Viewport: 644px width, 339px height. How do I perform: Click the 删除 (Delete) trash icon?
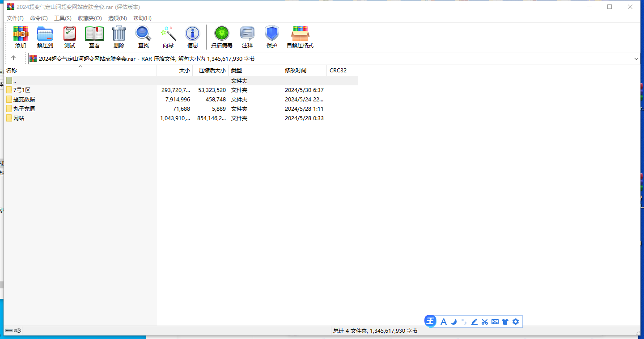click(x=119, y=37)
